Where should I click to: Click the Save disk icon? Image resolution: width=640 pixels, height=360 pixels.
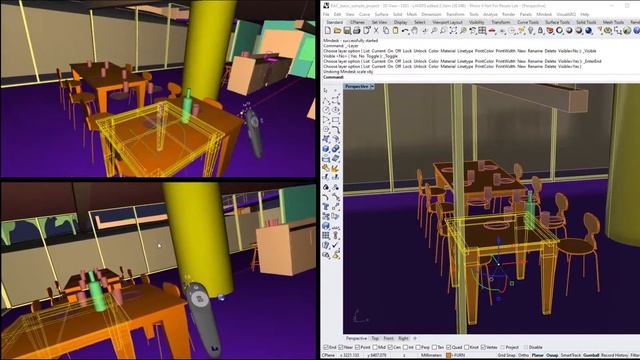pyautogui.click(x=347, y=31)
